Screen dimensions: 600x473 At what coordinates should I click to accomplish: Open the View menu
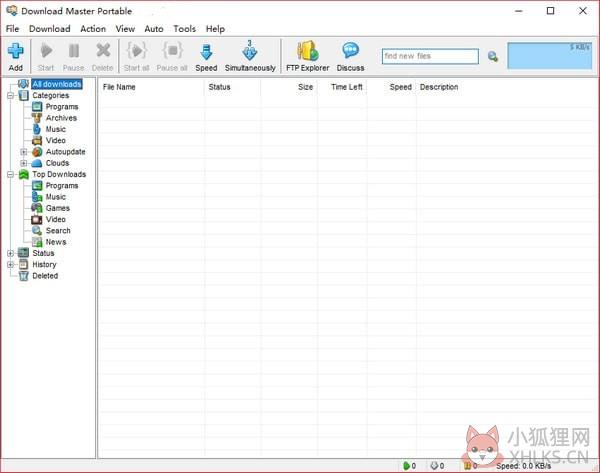[x=125, y=29]
